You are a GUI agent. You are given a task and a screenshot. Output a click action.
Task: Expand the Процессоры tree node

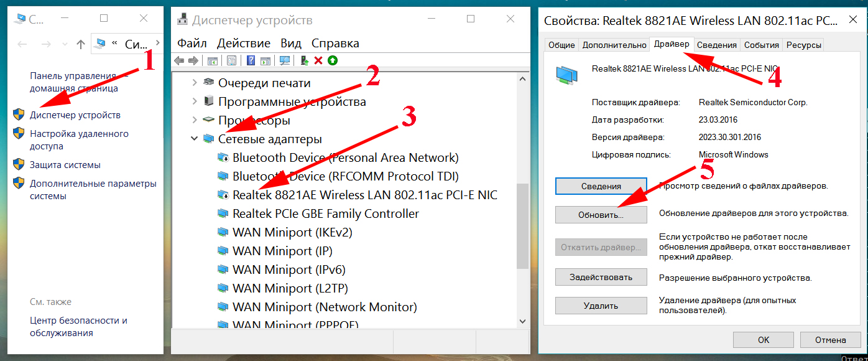coord(195,120)
